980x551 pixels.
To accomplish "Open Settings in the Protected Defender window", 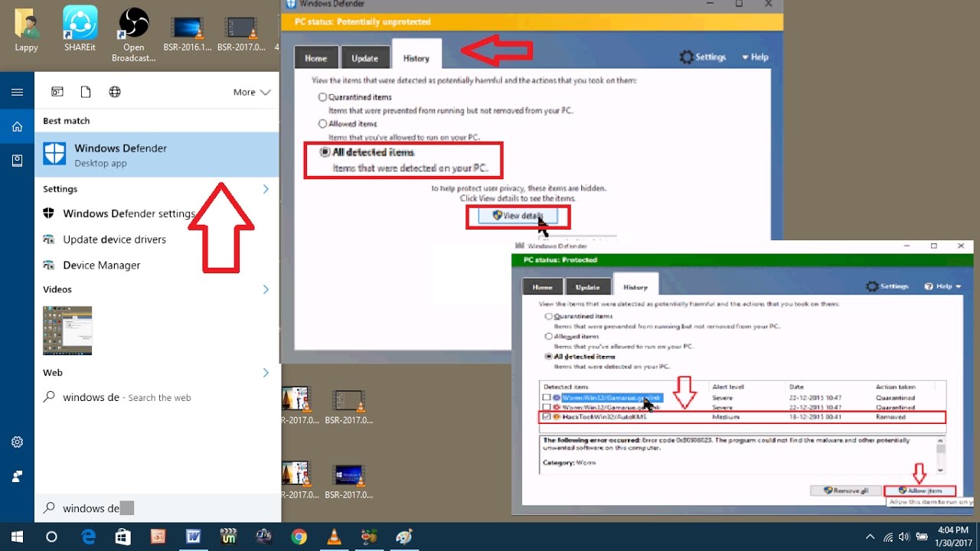I will [x=887, y=286].
